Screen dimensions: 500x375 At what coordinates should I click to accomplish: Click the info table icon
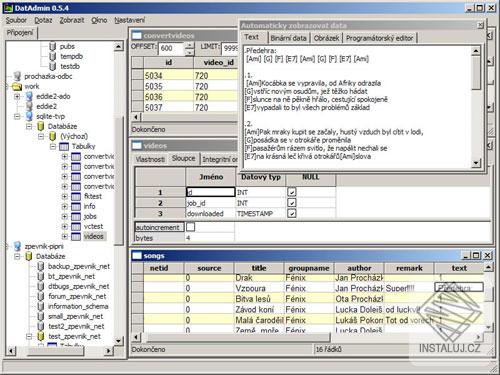(76, 207)
